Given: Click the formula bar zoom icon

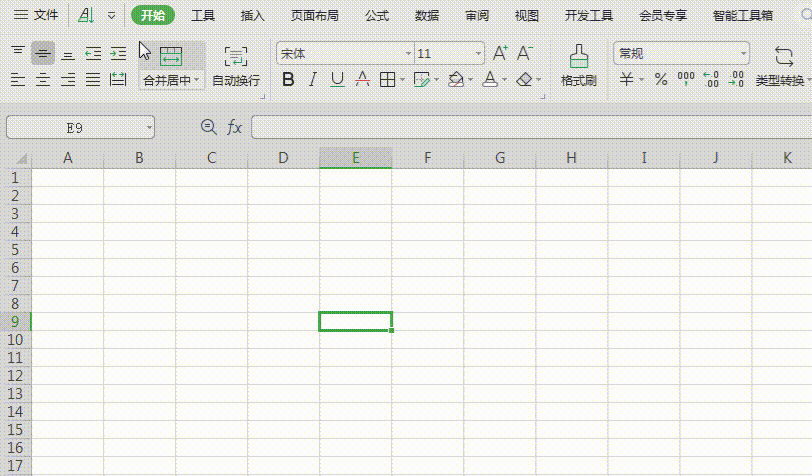Looking at the screenshot, I should pos(209,127).
